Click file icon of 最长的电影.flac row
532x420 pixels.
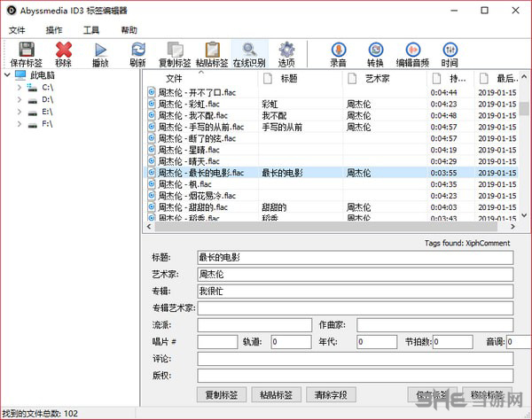coord(152,173)
